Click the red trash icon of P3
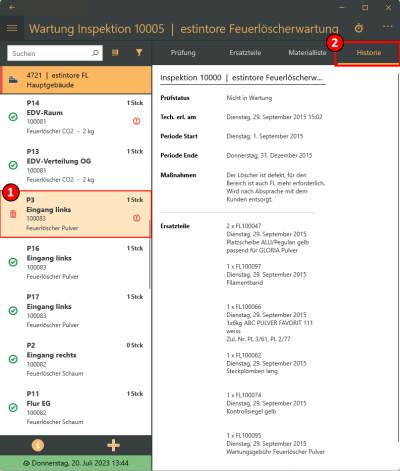400x471 pixels. [x=13, y=214]
